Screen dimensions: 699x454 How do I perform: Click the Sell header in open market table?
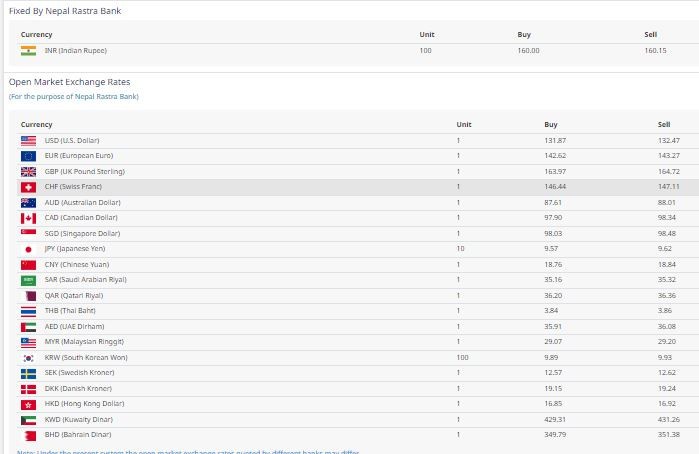point(664,124)
